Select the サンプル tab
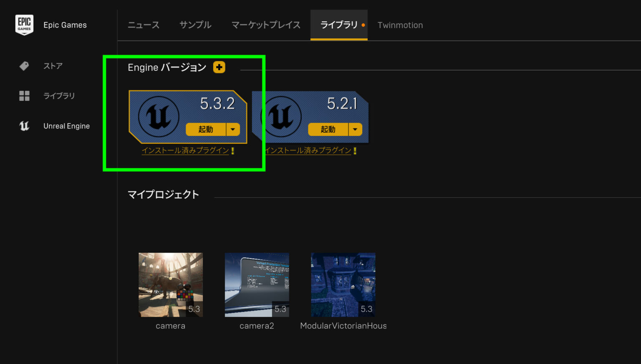 195,25
